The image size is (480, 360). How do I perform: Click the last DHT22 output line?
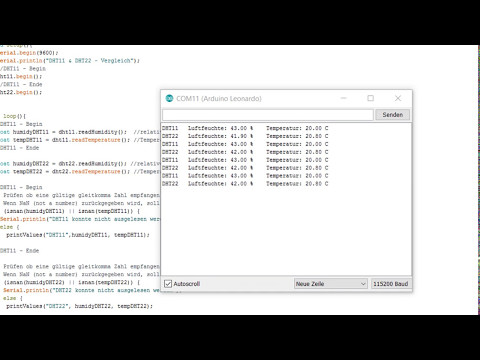[x=245, y=184]
